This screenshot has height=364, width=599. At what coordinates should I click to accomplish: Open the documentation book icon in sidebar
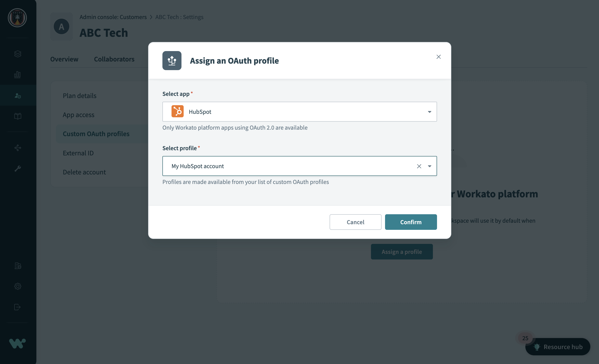click(18, 116)
